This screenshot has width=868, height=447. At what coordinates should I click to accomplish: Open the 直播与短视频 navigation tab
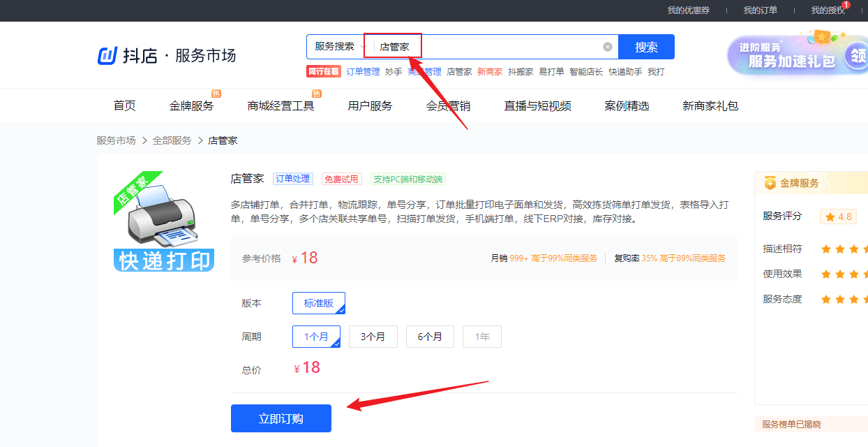coord(537,106)
